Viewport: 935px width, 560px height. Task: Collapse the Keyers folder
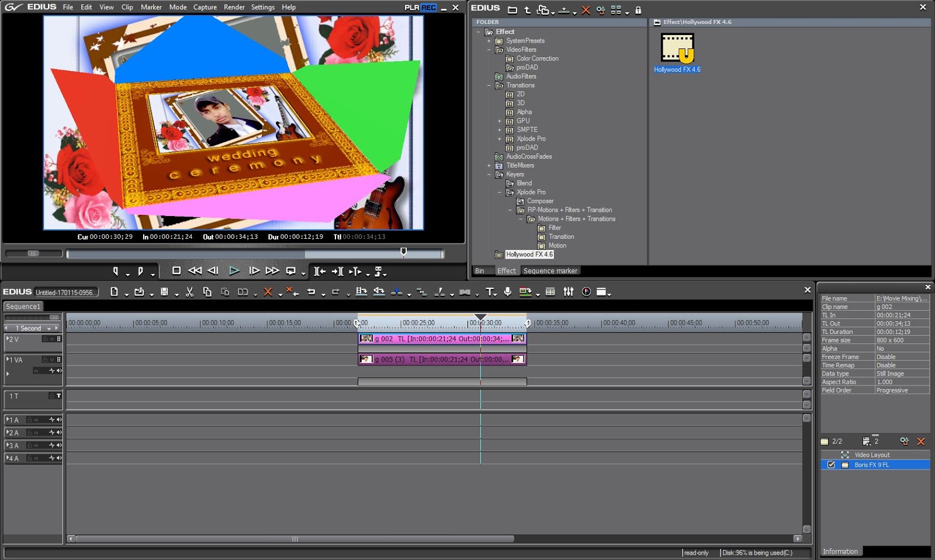point(489,174)
